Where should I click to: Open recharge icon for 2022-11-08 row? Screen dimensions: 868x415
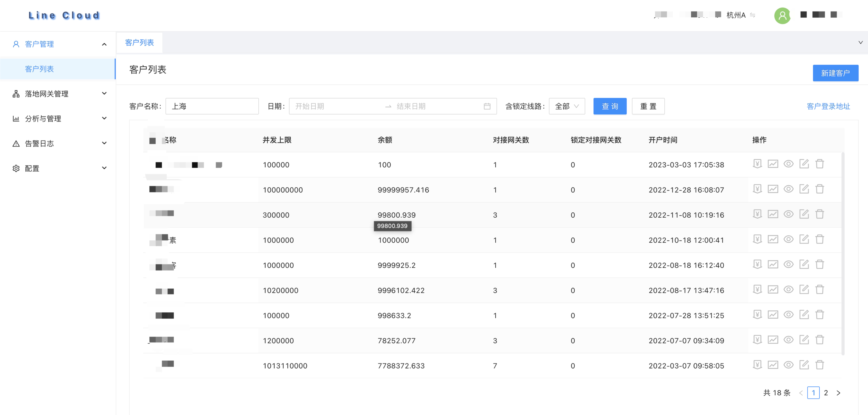pyautogui.click(x=757, y=214)
